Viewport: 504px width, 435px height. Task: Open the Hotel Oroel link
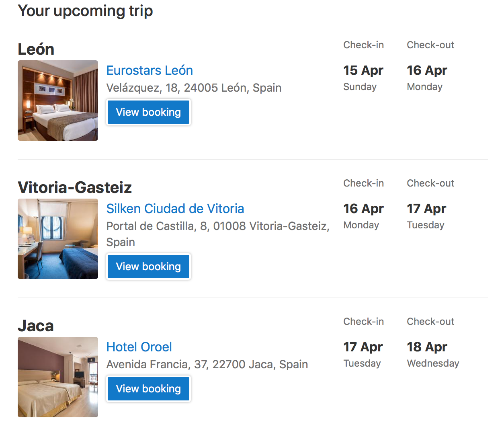pos(139,347)
